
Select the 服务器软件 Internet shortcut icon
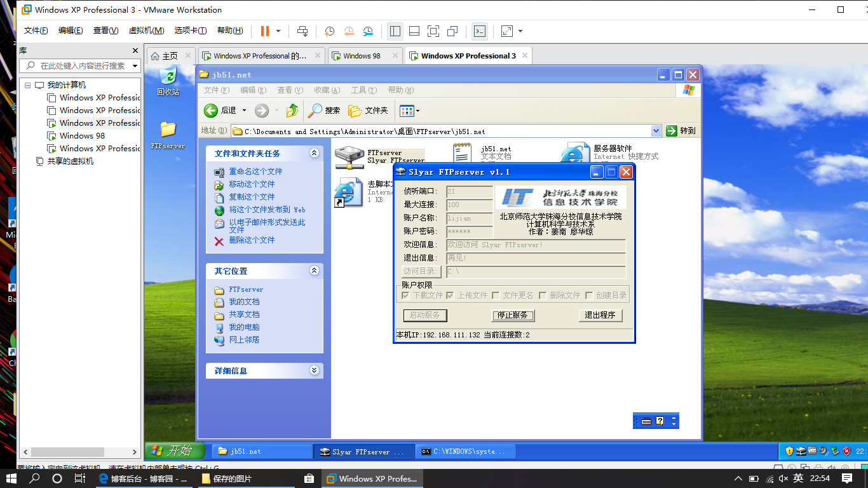tap(576, 154)
